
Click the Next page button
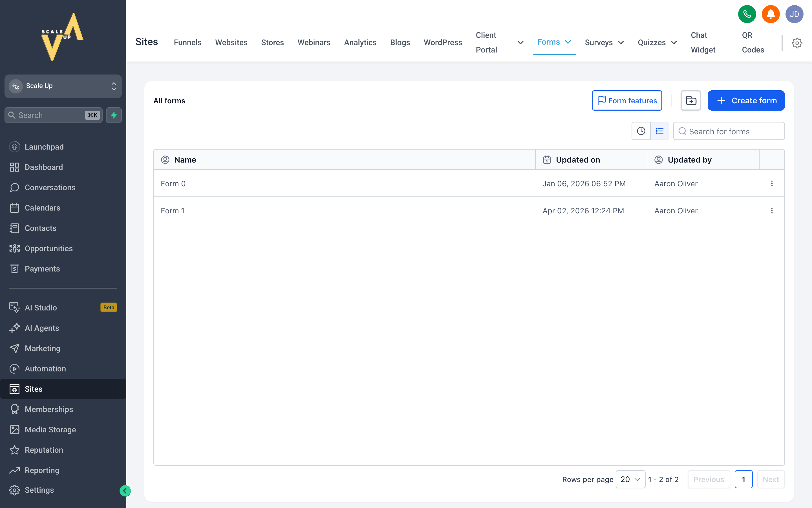pyautogui.click(x=771, y=479)
